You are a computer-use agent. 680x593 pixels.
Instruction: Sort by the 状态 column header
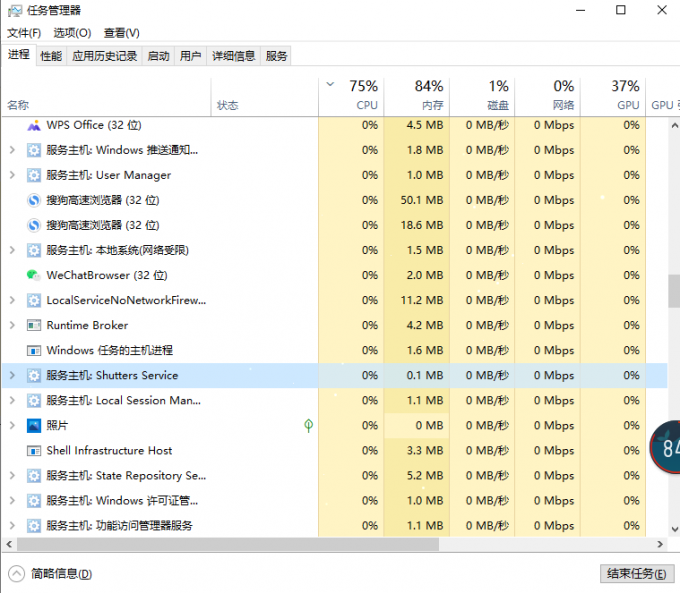click(265, 96)
